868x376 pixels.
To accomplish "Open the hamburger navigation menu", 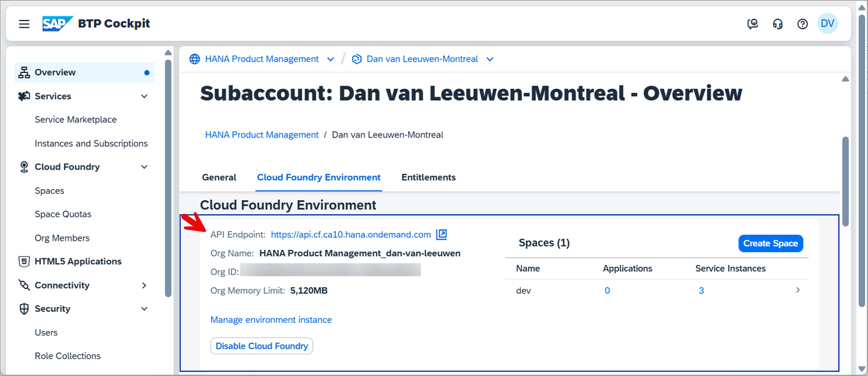I will click(24, 24).
